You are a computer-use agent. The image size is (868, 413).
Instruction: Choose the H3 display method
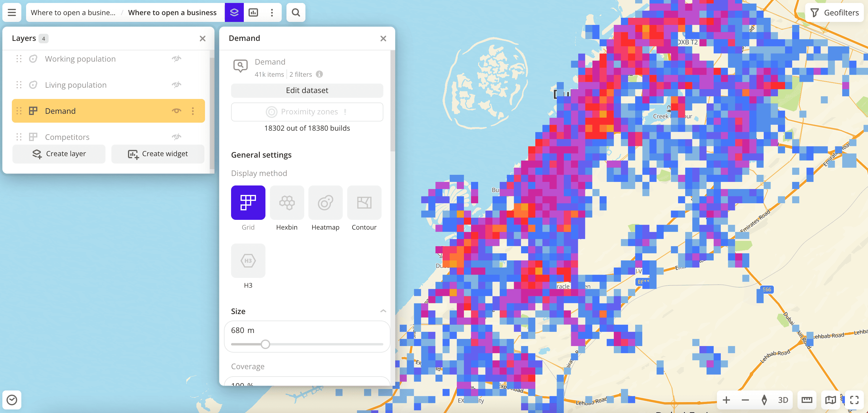click(x=248, y=261)
